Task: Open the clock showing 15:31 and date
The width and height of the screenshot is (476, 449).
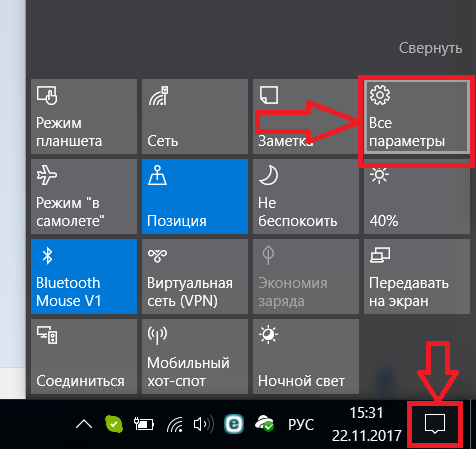Action: pos(367,424)
